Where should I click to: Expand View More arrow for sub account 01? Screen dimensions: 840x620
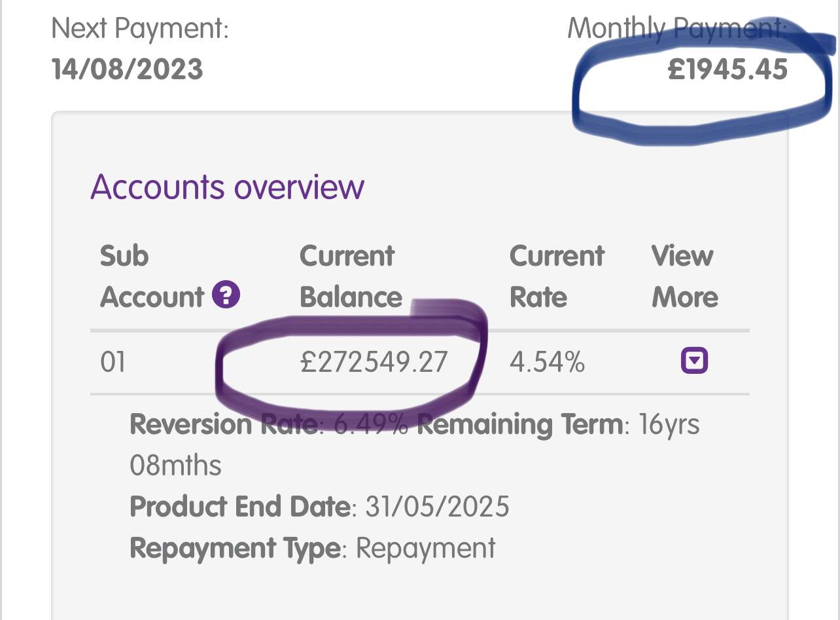point(694,361)
